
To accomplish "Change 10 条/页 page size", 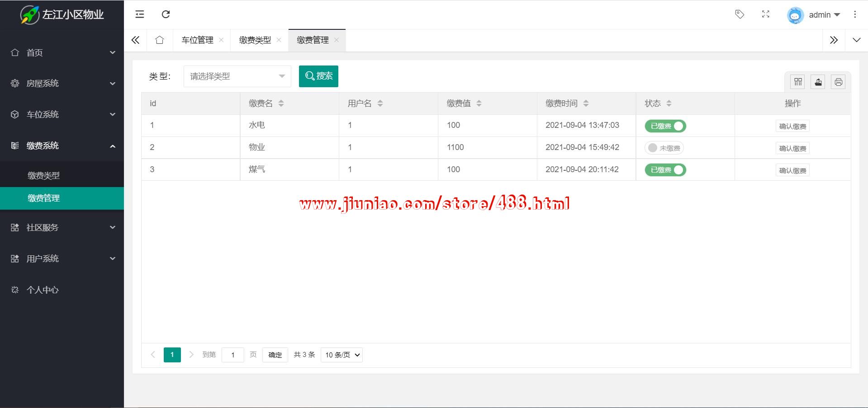I will coord(342,355).
